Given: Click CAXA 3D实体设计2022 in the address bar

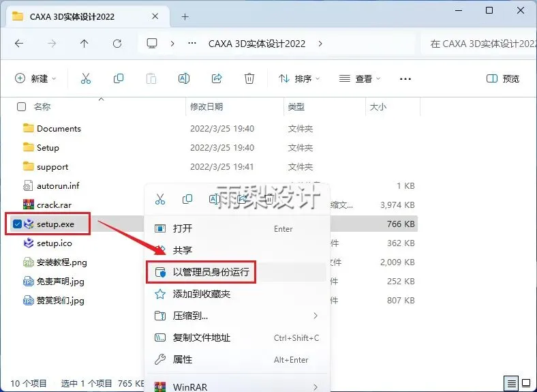Looking at the screenshot, I should [257, 44].
